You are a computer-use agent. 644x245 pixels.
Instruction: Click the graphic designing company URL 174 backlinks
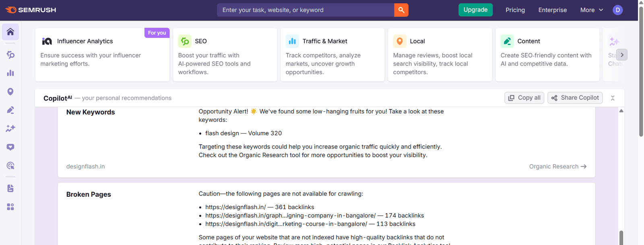tap(314, 216)
